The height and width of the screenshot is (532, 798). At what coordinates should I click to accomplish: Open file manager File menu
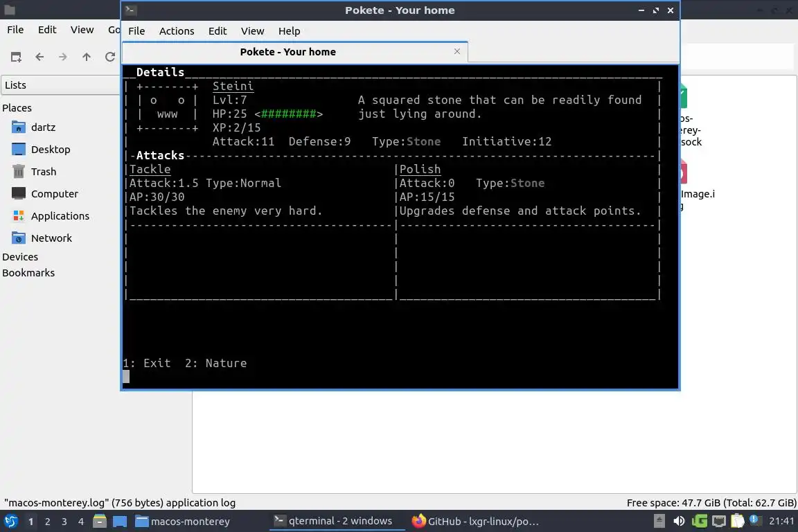tap(15, 30)
